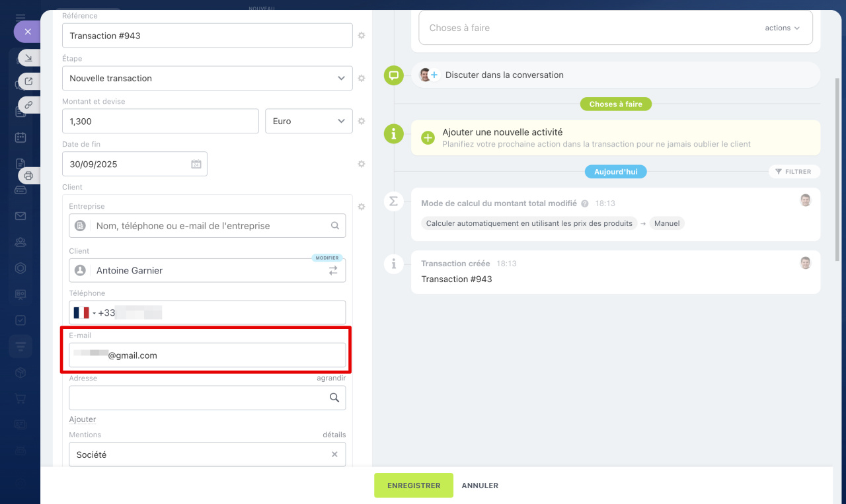Screen dimensions: 846x504
Task: Click the Ajouter link under Adresse
Action: click(x=83, y=419)
